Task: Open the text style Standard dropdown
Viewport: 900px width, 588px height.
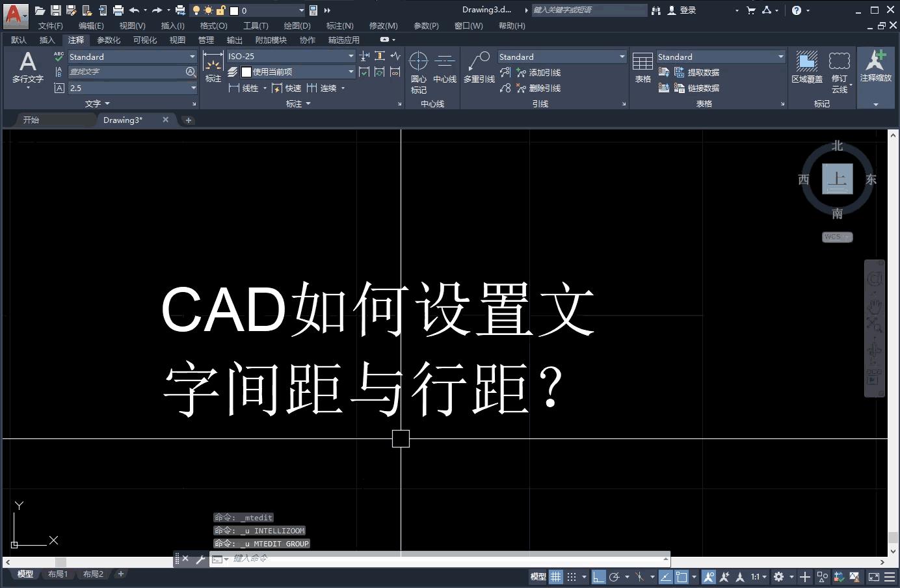Action: (193, 57)
